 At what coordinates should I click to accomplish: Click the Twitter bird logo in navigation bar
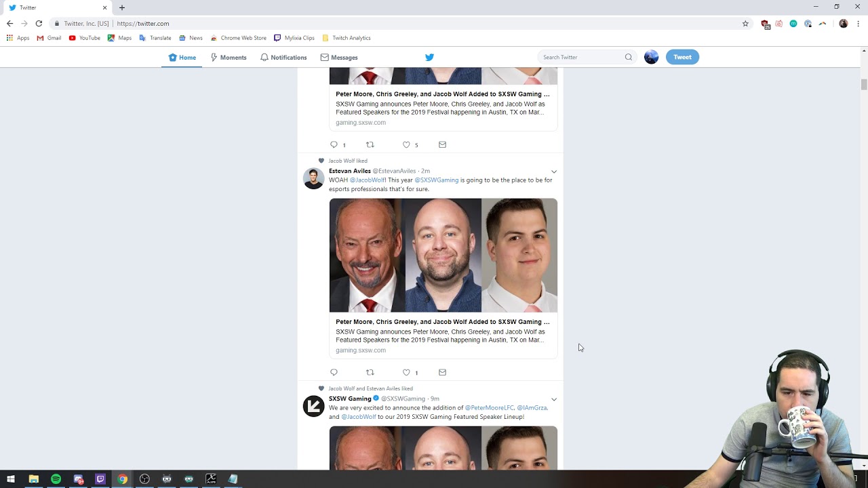pyautogui.click(x=429, y=57)
